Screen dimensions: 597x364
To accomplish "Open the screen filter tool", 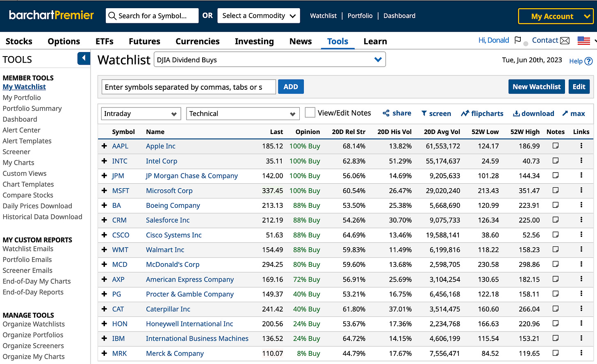I will coord(436,114).
